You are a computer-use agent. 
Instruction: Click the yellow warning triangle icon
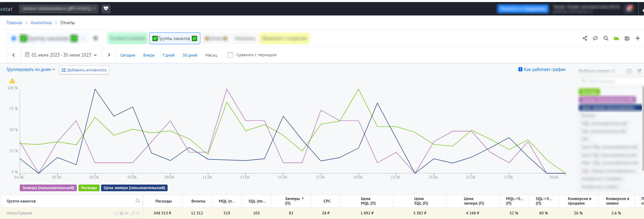(x=12, y=81)
